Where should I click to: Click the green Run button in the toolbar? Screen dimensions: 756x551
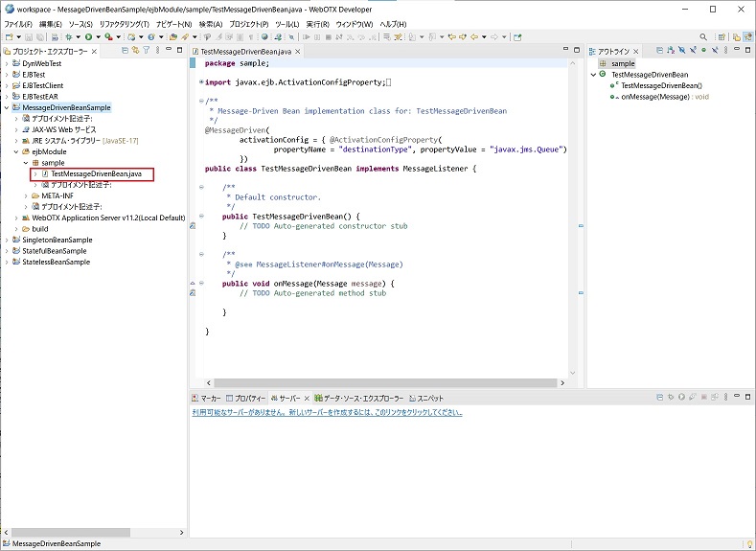tap(88, 36)
